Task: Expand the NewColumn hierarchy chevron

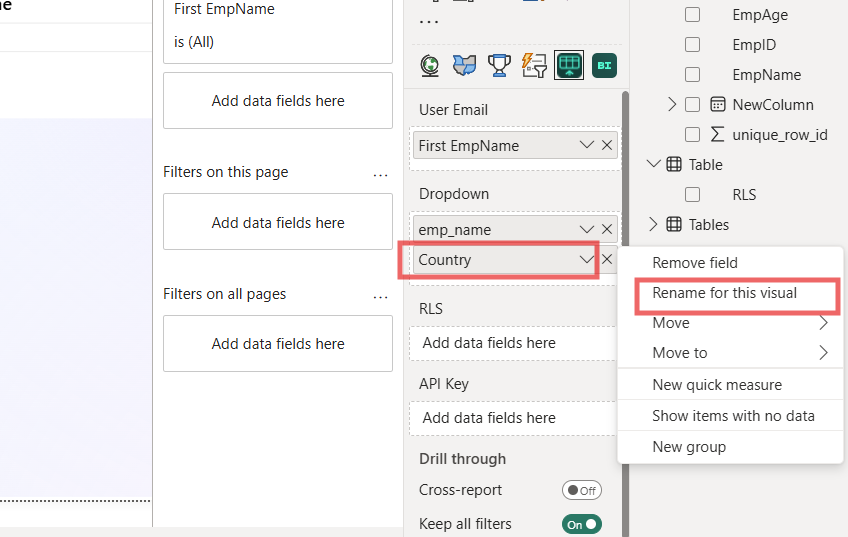Action: click(672, 104)
